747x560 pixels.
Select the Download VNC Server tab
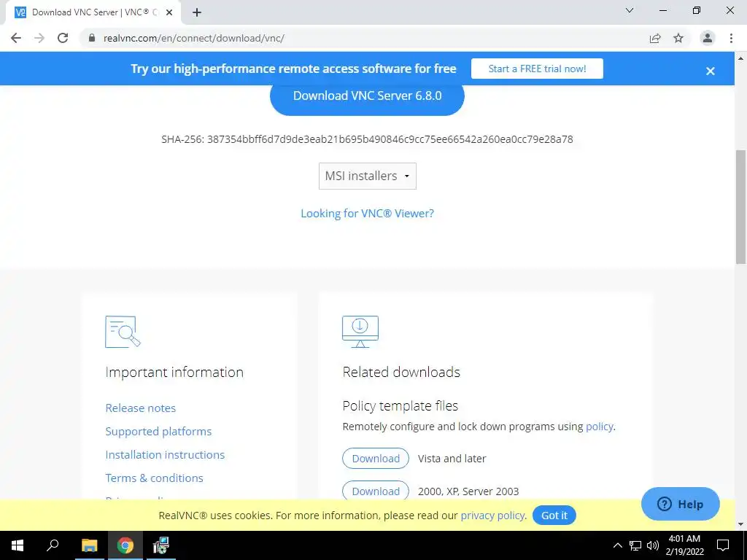pyautogui.click(x=93, y=12)
